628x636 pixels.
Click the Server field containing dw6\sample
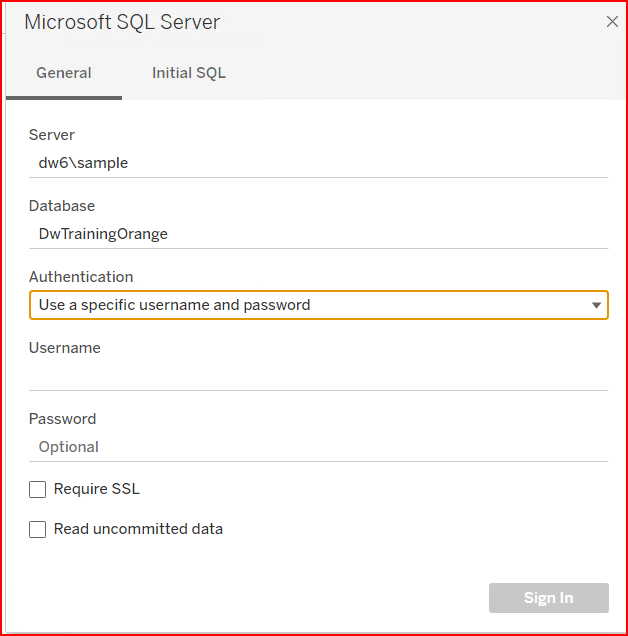(318, 162)
